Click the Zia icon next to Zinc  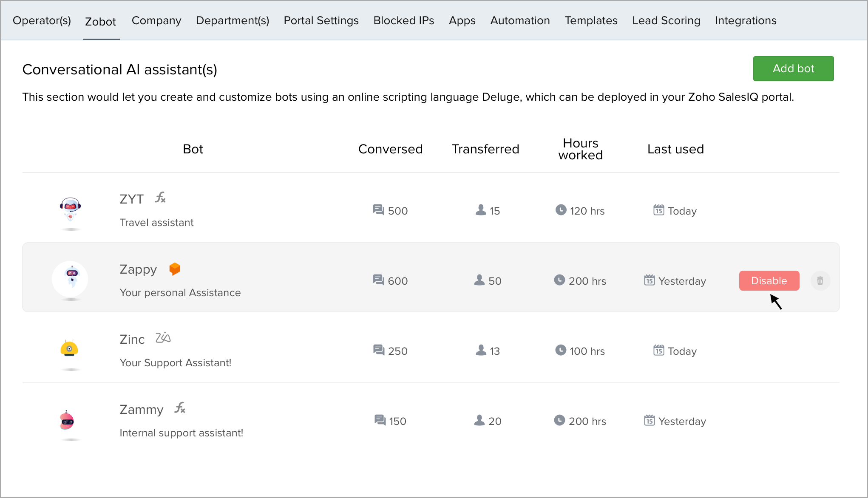coord(163,338)
